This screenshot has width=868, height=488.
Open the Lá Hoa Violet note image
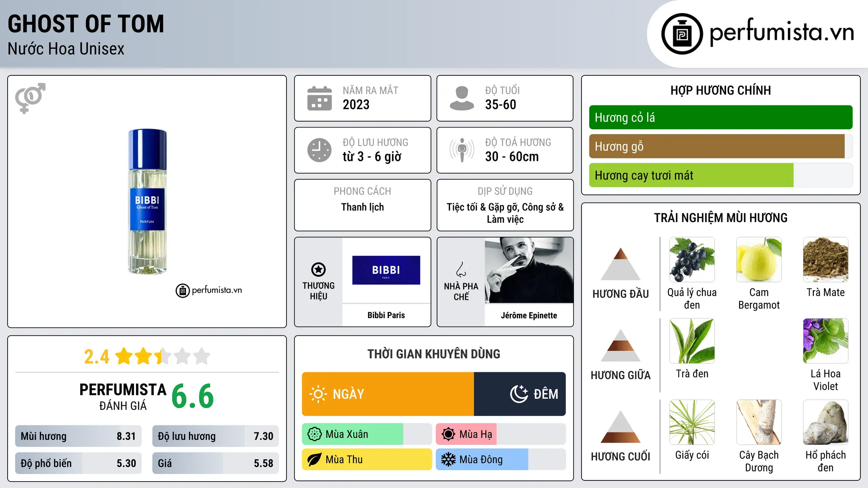pos(826,341)
